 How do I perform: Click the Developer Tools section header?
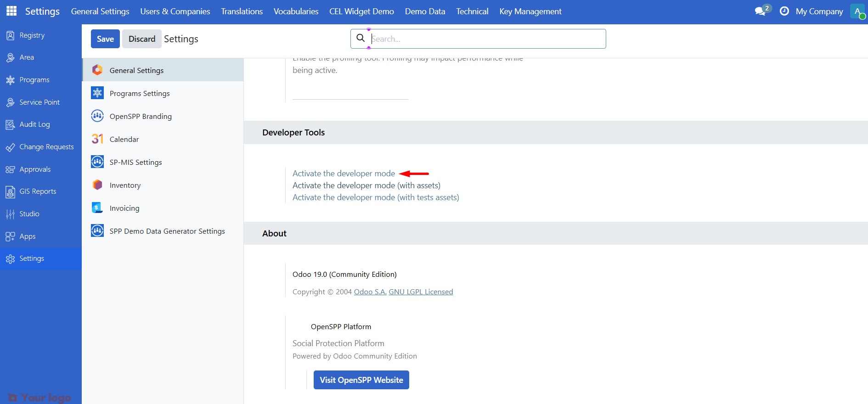pos(293,133)
